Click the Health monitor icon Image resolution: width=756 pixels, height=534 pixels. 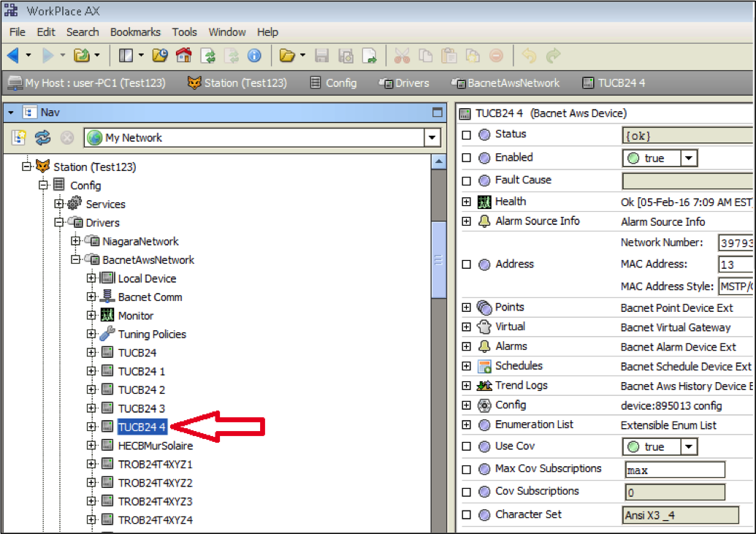484,202
